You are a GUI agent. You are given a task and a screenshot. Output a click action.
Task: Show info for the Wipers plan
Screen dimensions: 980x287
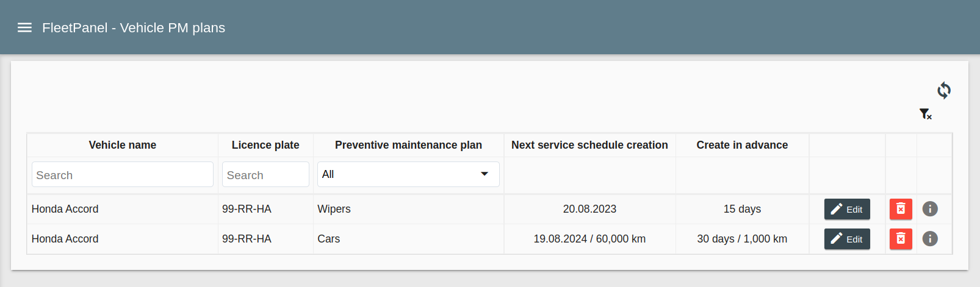coord(930,209)
